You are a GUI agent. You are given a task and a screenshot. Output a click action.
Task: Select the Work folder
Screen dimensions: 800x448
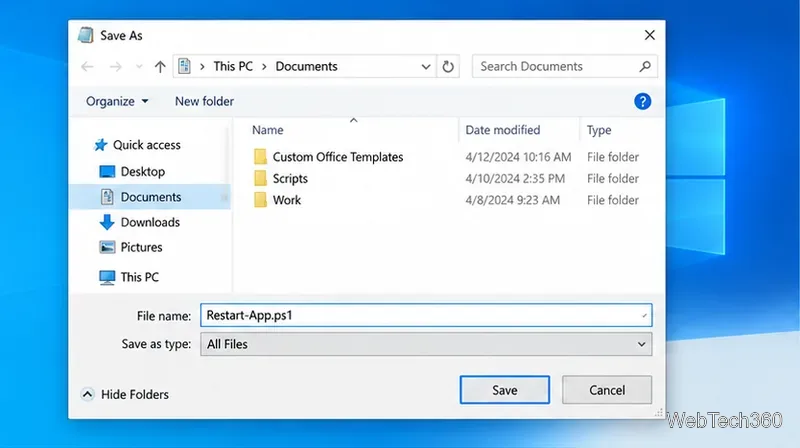tap(287, 200)
